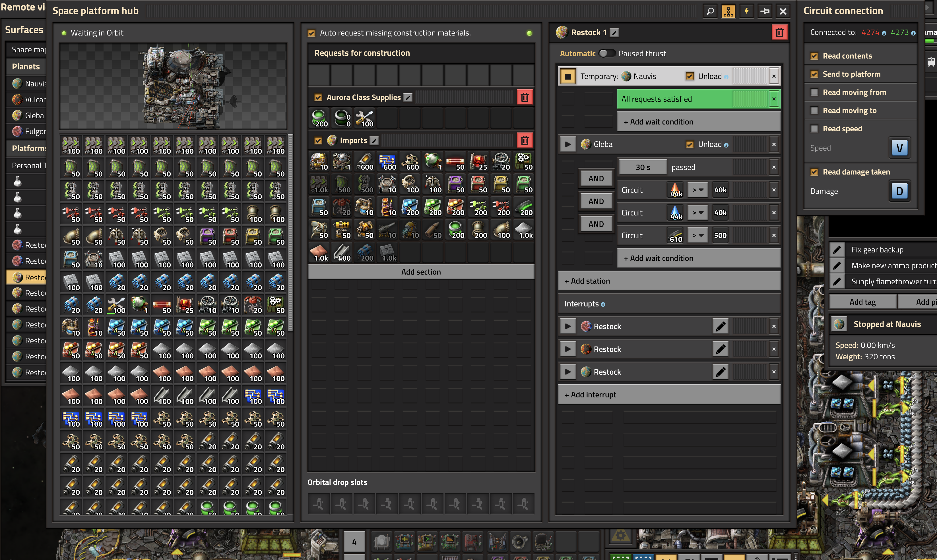Click the pin icon in hub titlebar
Screen dimensions: 937x560
point(765,11)
